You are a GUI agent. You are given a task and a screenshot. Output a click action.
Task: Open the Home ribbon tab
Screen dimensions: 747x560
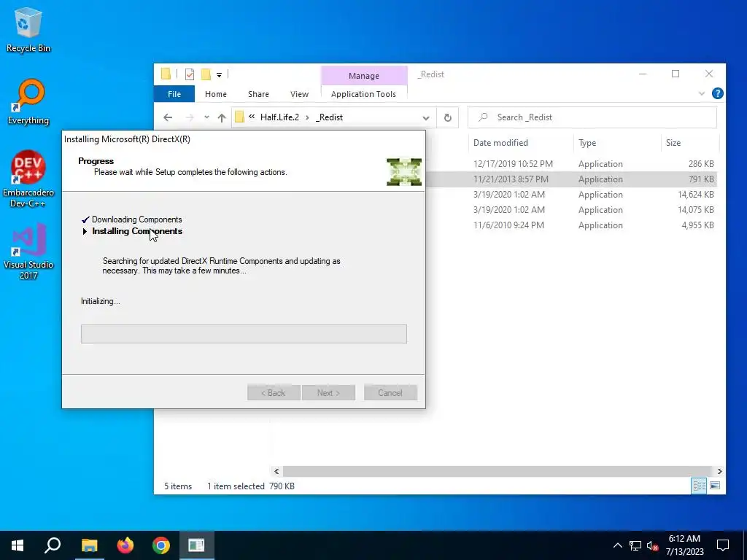pyautogui.click(x=216, y=94)
